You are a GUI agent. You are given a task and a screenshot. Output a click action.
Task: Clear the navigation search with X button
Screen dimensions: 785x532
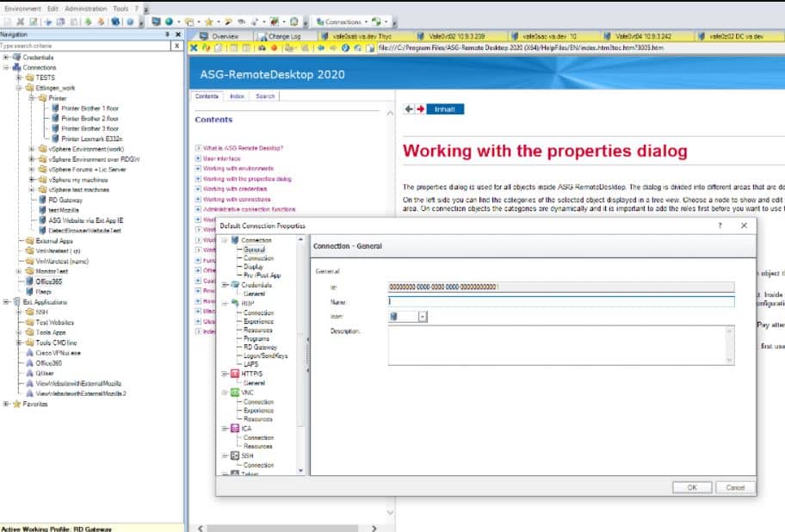176,45
